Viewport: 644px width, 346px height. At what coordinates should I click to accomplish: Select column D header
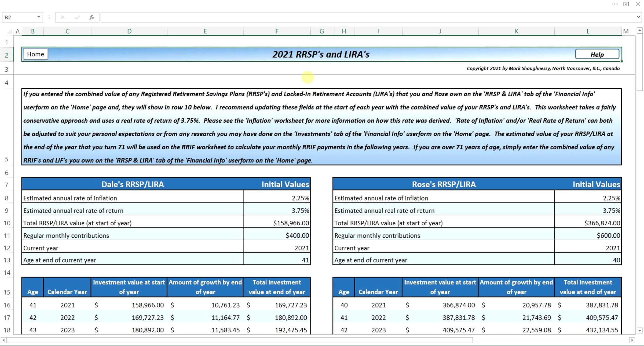[129, 31]
